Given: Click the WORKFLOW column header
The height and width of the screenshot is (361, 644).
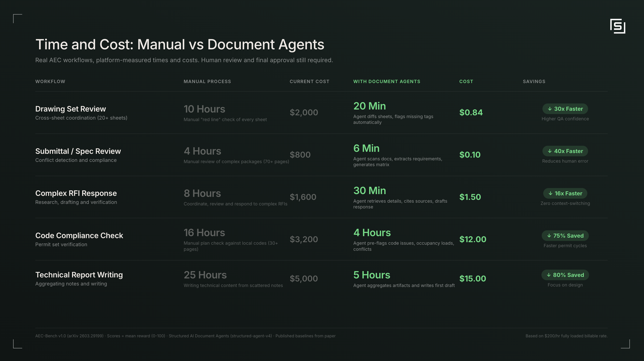Looking at the screenshot, I should [50, 81].
